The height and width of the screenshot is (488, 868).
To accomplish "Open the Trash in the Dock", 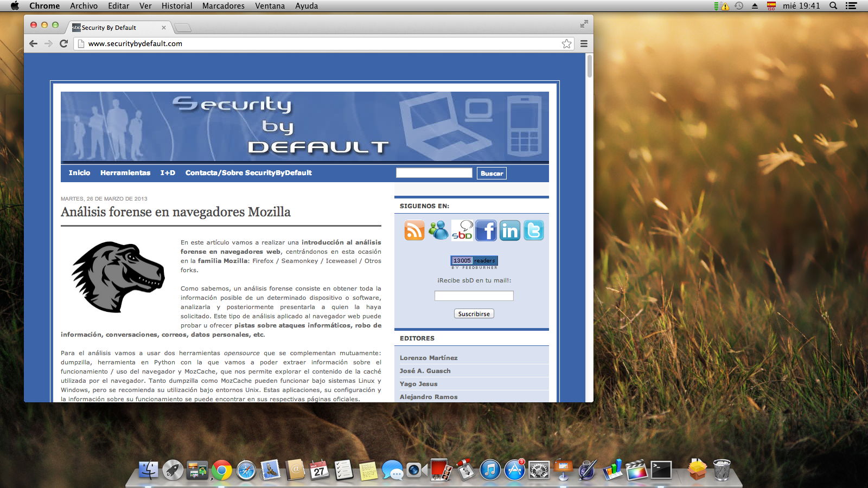I will pyautogui.click(x=722, y=470).
